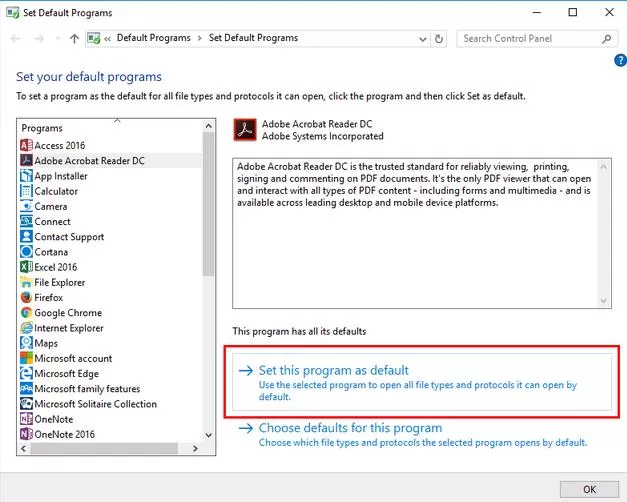This screenshot has height=502, width=627.
Task: Go up one level with the up arrow
Action: 74,38
